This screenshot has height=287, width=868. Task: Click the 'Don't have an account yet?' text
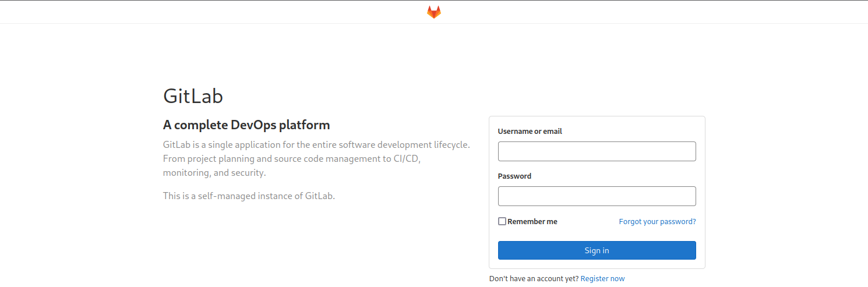(534, 279)
